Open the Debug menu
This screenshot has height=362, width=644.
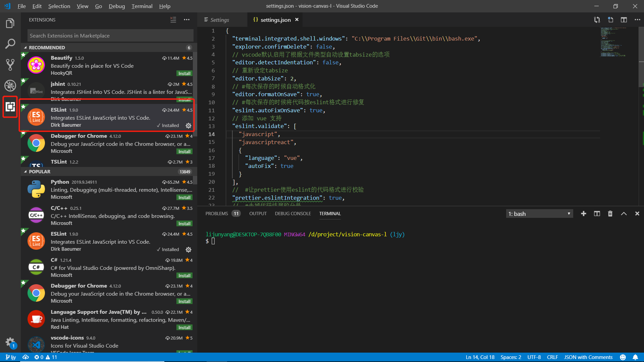pyautogui.click(x=117, y=6)
